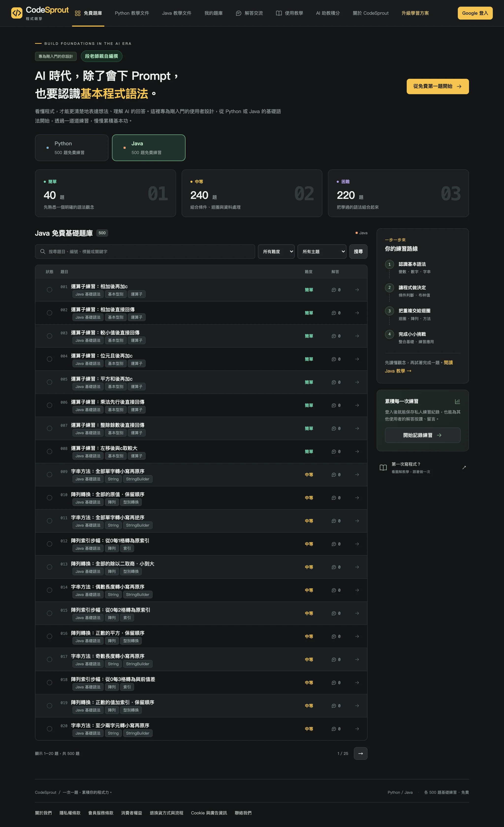504x827 pixels.
Task: Toggle status circle for question 011
Action: pos(49,521)
